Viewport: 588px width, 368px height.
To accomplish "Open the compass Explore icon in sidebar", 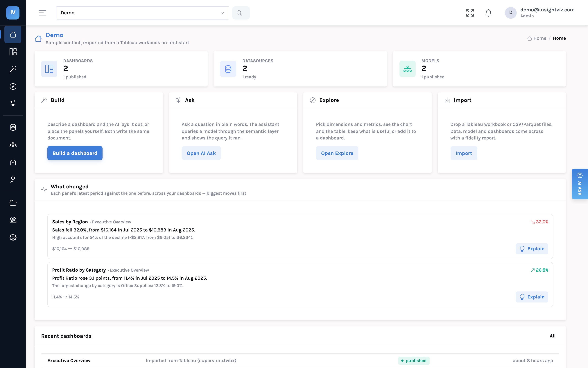I will tap(13, 86).
